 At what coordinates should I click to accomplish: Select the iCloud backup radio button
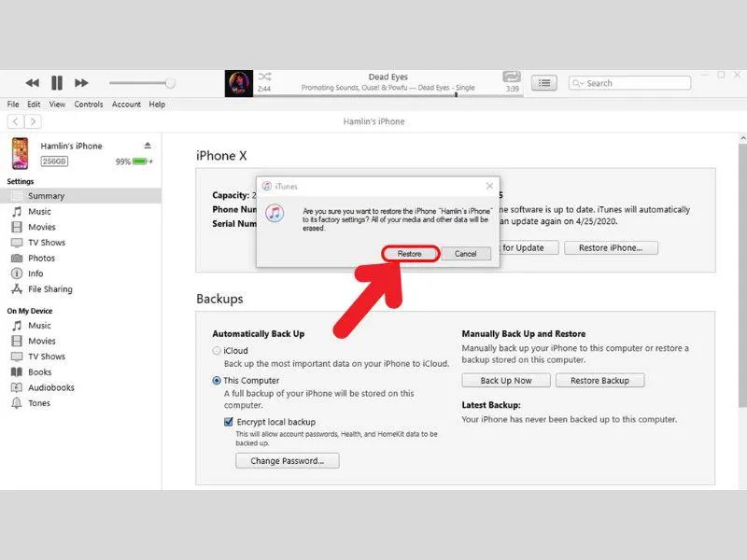(217, 351)
